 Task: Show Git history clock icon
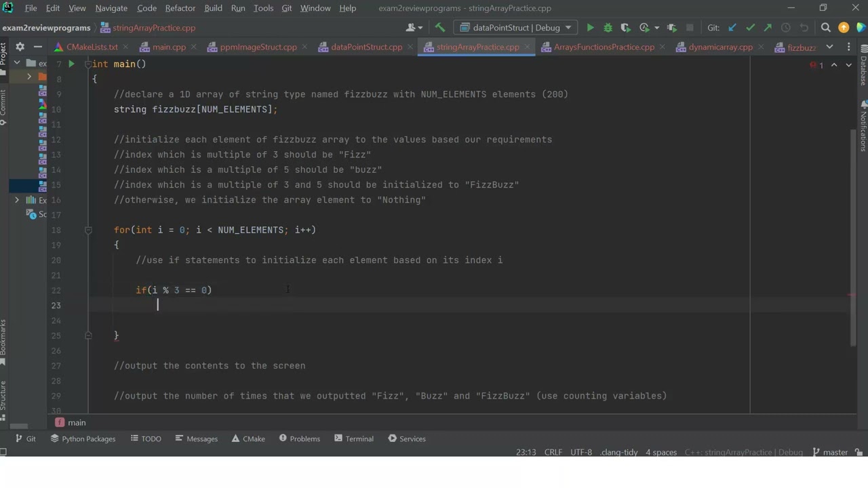click(786, 28)
